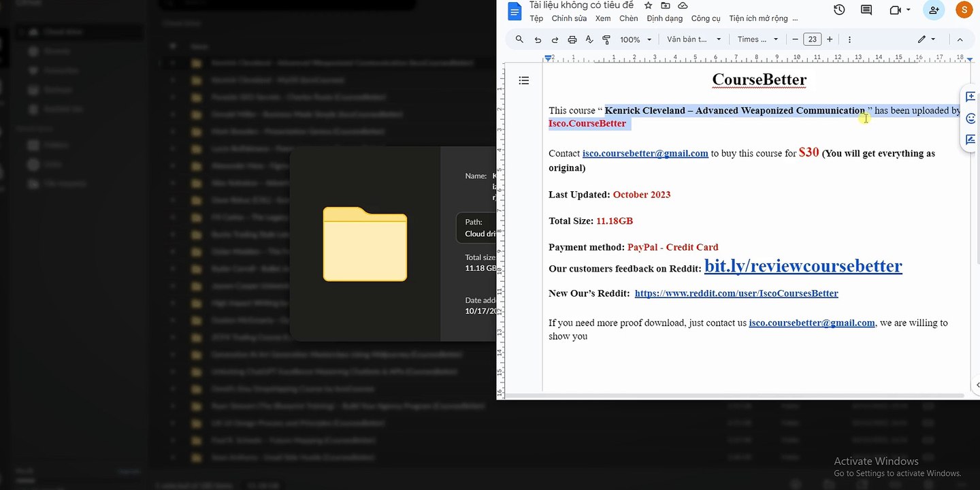The height and width of the screenshot is (490, 980).
Task: Click the red '$30' price text
Action: click(808, 152)
